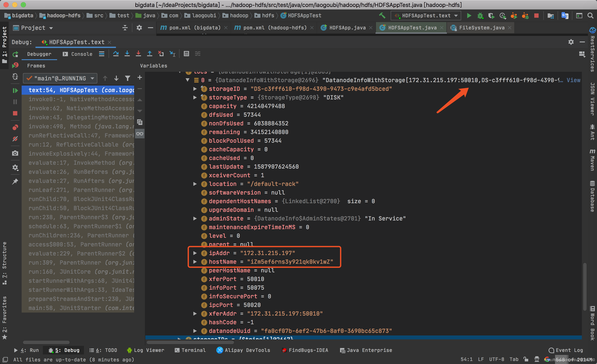Open Evaluate Expression calculator icon
The height and width of the screenshot is (364, 597).
(x=186, y=54)
